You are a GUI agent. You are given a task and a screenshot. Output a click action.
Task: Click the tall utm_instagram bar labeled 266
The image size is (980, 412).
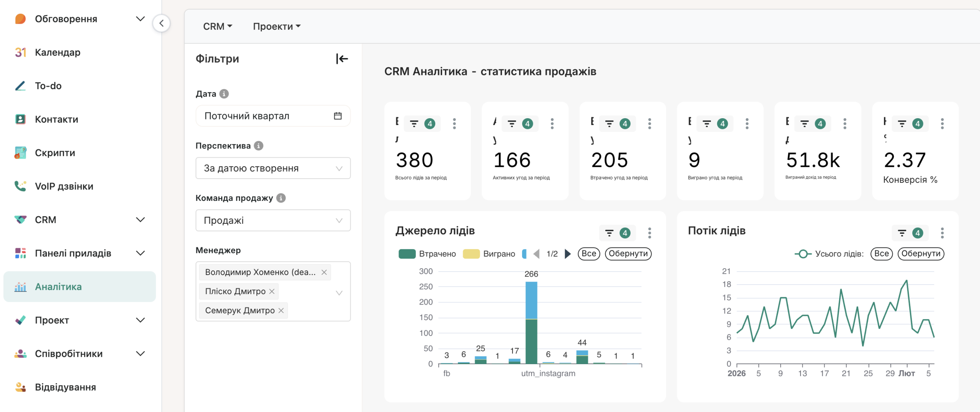coord(531,322)
